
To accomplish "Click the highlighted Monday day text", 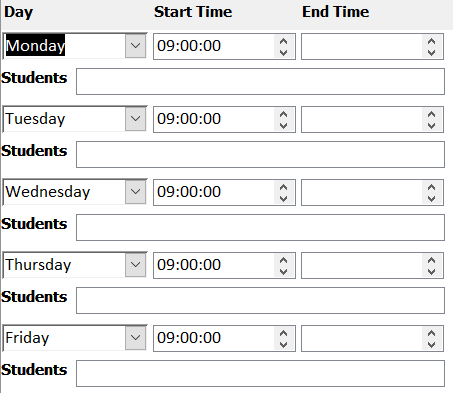I will click(35, 45).
